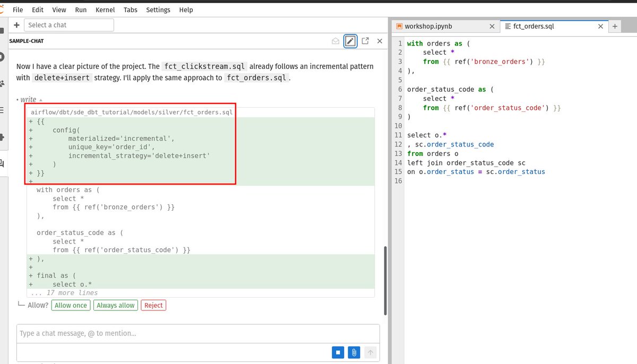Attach a file using the paperclip icon
Viewport: 637px width, 364px height.
[354, 352]
